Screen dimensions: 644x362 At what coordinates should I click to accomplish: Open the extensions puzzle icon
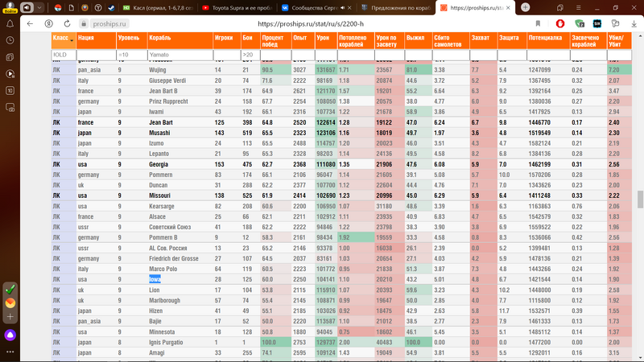pos(615,24)
